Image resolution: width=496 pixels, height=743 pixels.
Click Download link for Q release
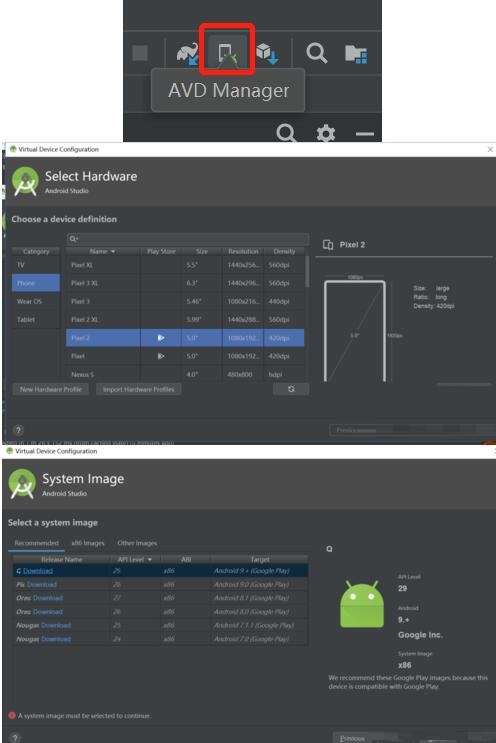coord(38,571)
